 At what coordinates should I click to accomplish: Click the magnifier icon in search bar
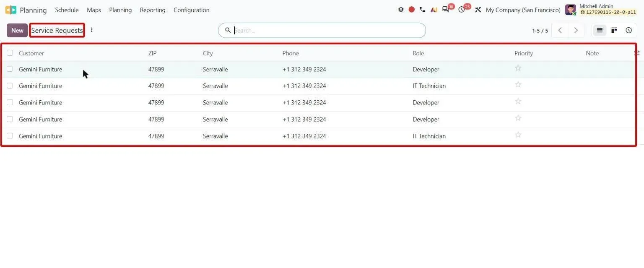tap(228, 30)
